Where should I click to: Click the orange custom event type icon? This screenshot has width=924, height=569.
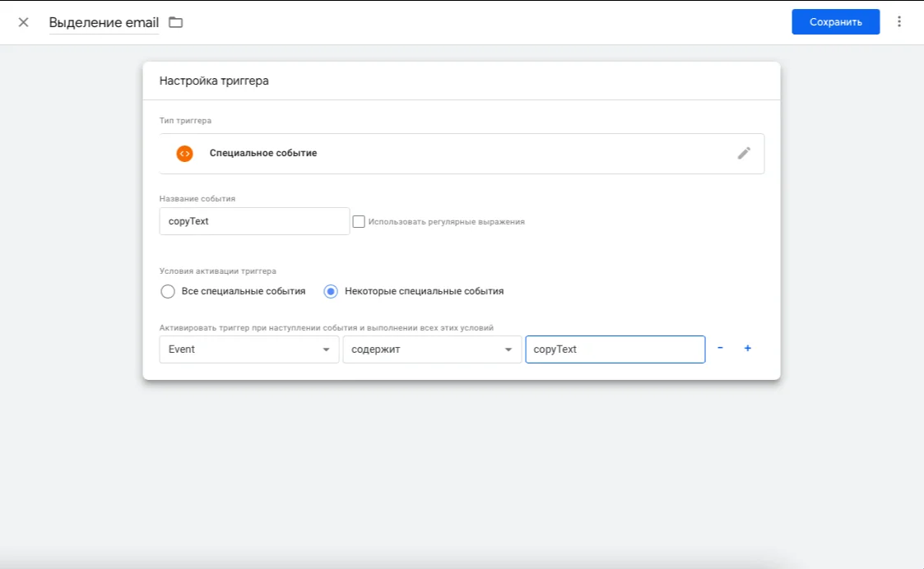click(185, 153)
